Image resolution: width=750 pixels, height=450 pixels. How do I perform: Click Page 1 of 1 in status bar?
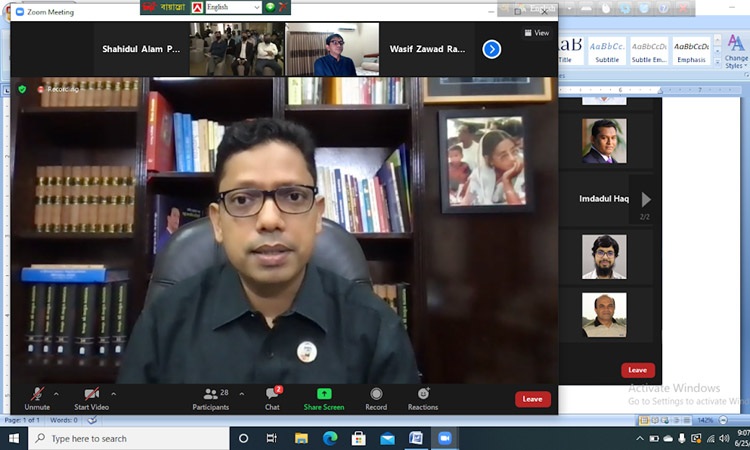(22, 420)
